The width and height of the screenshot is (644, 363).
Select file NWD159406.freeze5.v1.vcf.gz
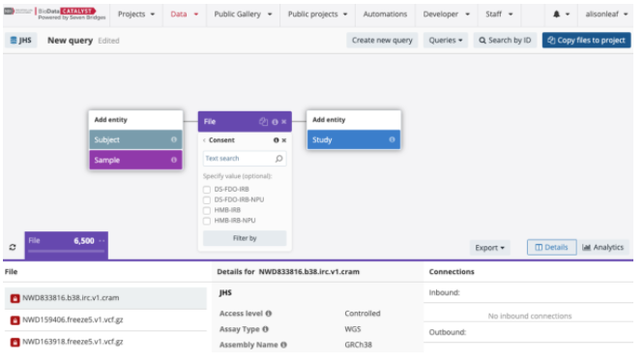[105, 320]
